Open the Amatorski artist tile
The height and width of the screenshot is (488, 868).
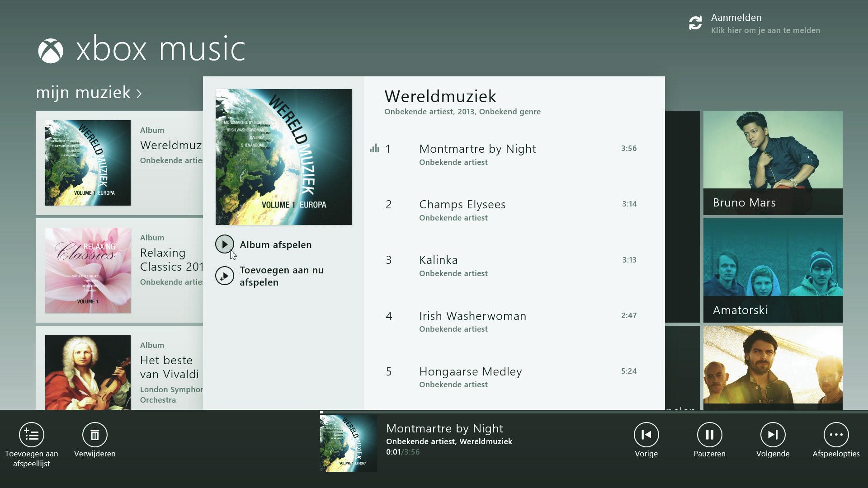point(773,270)
